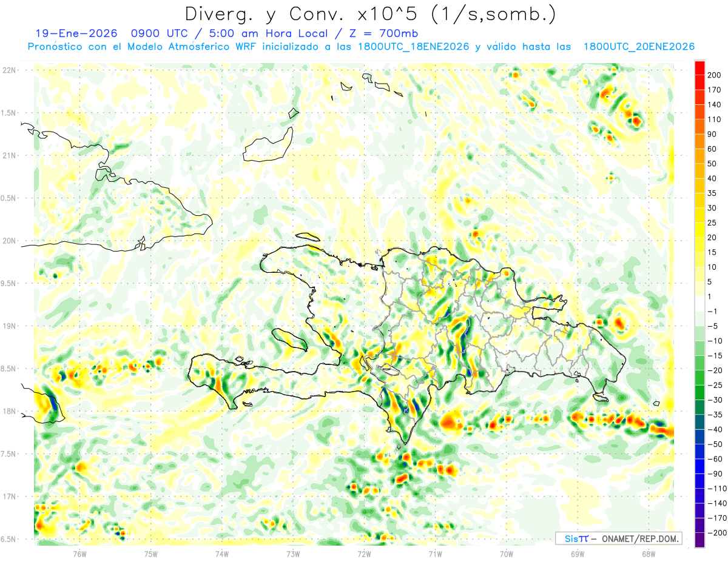Click the negative -110 colorbar label

pos(718,489)
